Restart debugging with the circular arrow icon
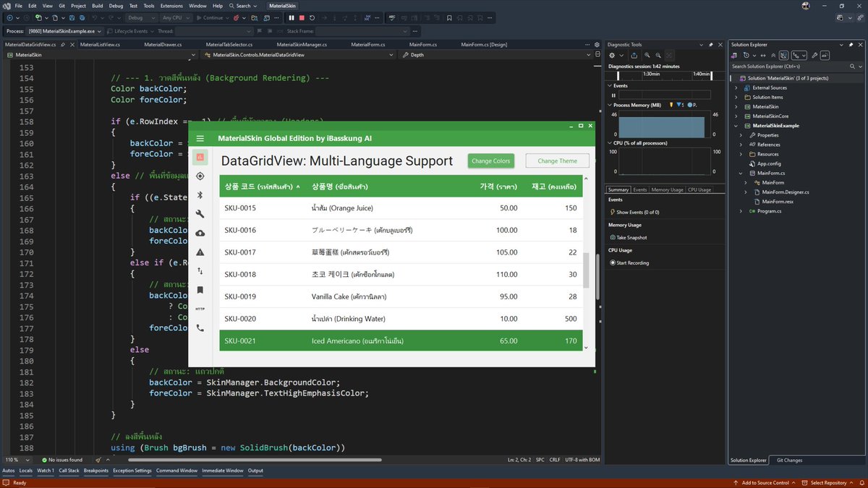868x488 pixels. pyautogui.click(x=312, y=17)
